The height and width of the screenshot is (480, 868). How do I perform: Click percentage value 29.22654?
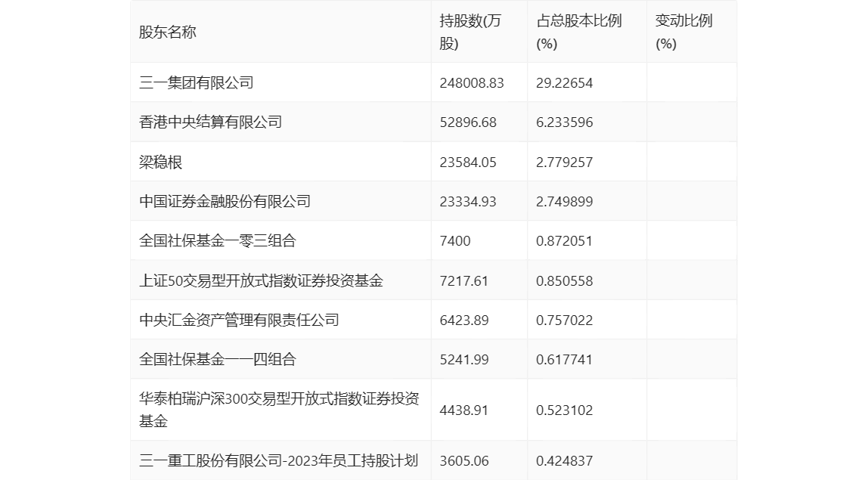(x=564, y=83)
